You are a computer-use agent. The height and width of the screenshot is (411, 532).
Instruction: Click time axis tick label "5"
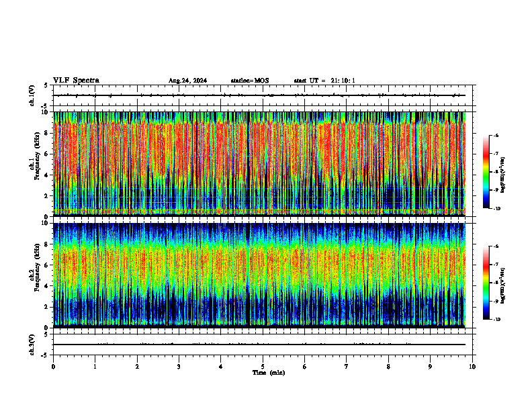(263, 367)
